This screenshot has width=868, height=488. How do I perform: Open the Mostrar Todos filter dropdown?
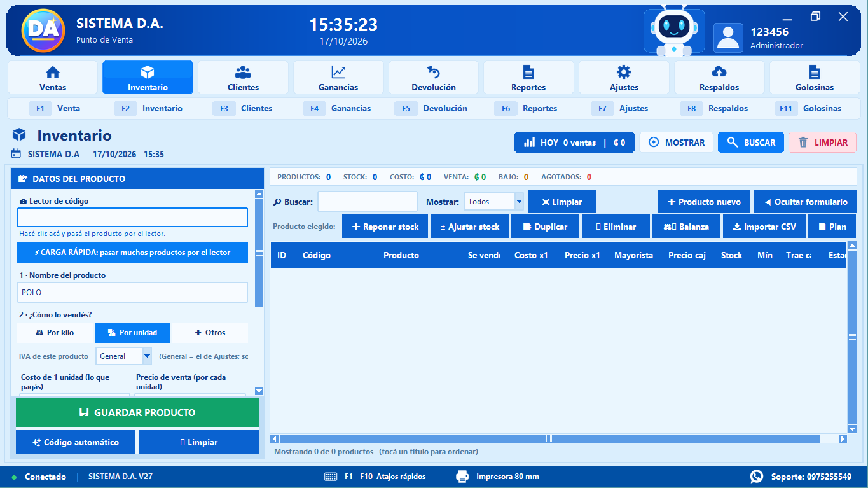(x=519, y=202)
